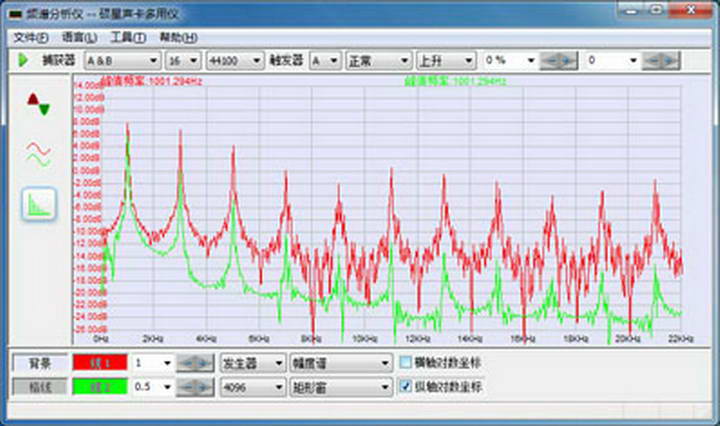
Task: Open the 4096 FFT size dropdown
Action: coord(250,386)
